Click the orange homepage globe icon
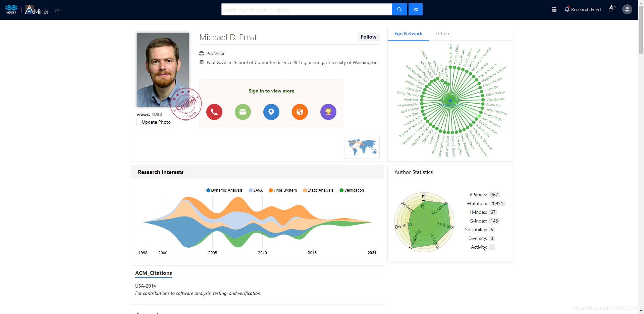644x314 pixels. [x=300, y=112]
